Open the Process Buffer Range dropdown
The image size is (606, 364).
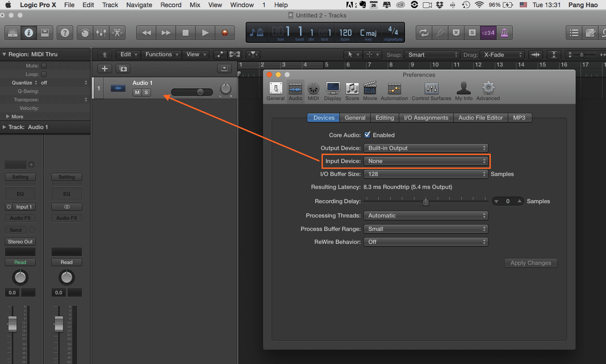(x=426, y=229)
